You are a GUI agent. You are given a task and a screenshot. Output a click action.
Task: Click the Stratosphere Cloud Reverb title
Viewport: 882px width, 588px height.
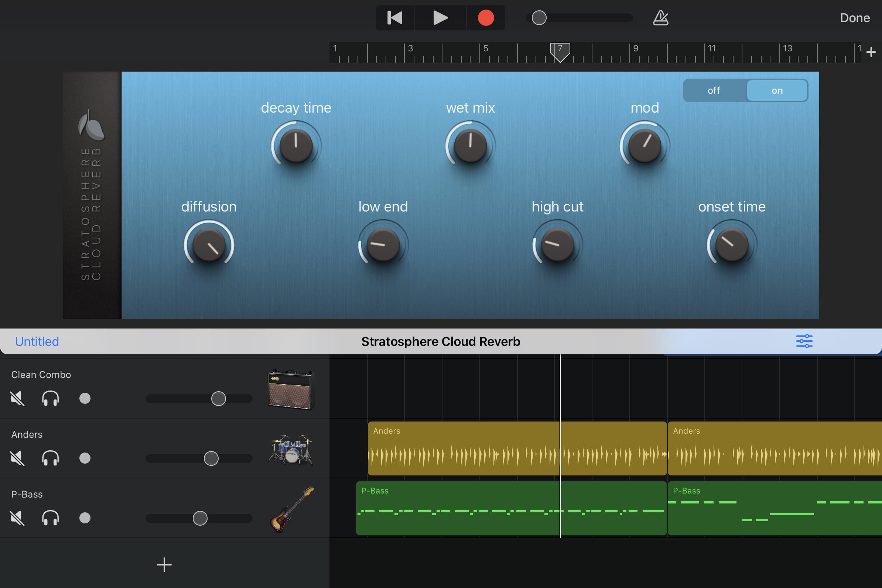pyautogui.click(x=440, y=341)
